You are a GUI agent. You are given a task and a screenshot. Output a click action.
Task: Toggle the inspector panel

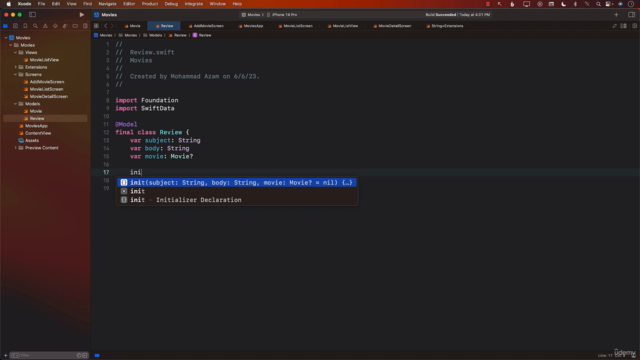[x=631, y=15]
